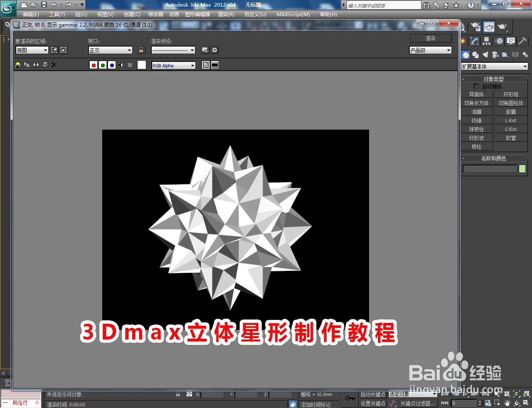Screen dimensions: 532x408
Task: Click the object color swatch in 名称和颜色
Action: pos(523,169)
